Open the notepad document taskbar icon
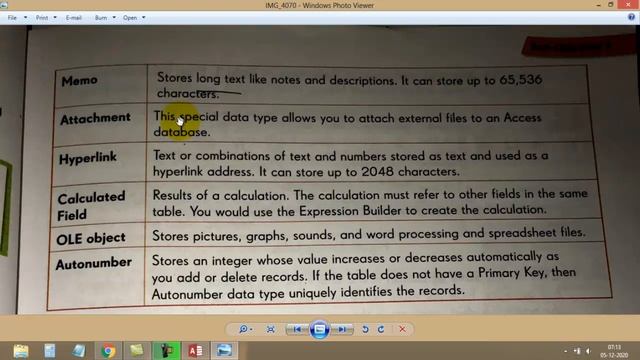 50,351
